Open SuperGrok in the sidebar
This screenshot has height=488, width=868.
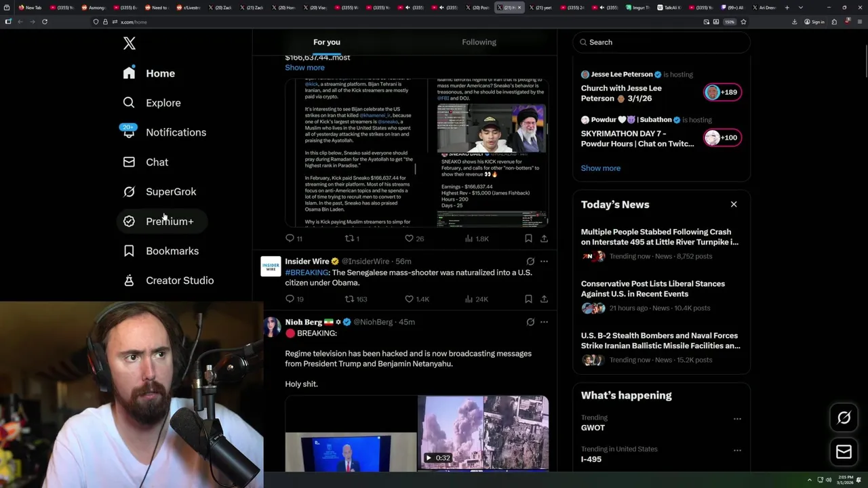tap(160, 192)
